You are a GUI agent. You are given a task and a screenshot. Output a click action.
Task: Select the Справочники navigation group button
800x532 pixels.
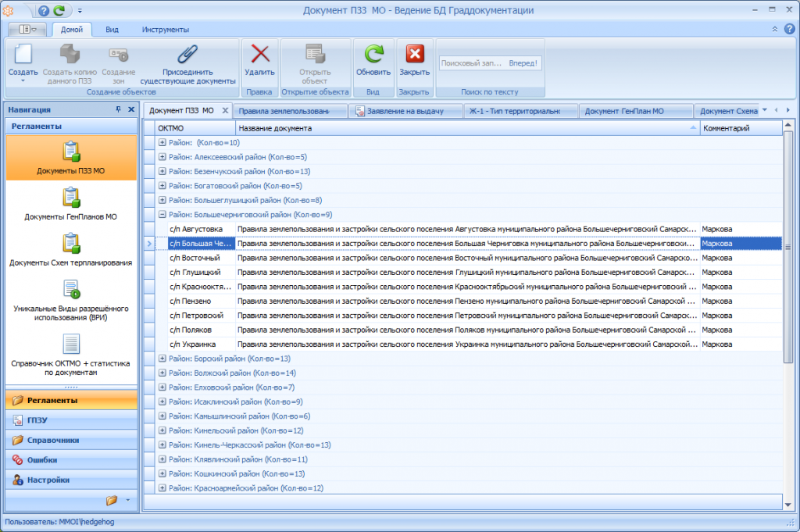coord(71,440)
